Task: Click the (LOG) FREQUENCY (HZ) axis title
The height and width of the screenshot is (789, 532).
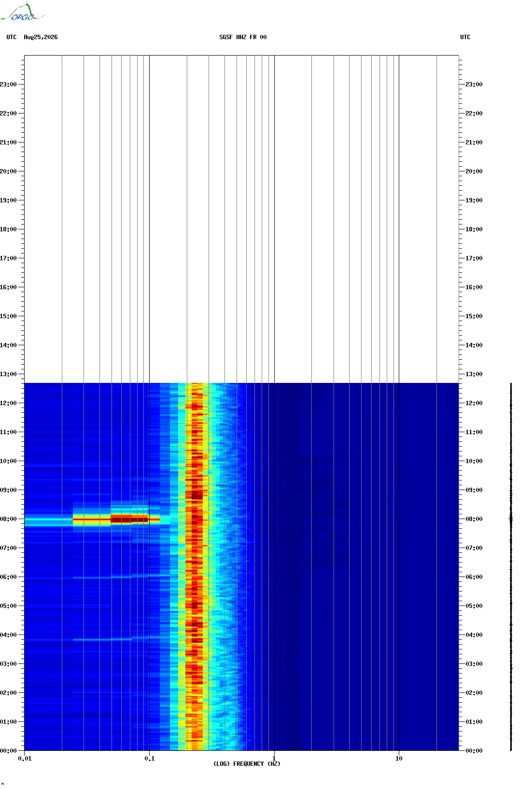Action: click(x=247, y=764)
